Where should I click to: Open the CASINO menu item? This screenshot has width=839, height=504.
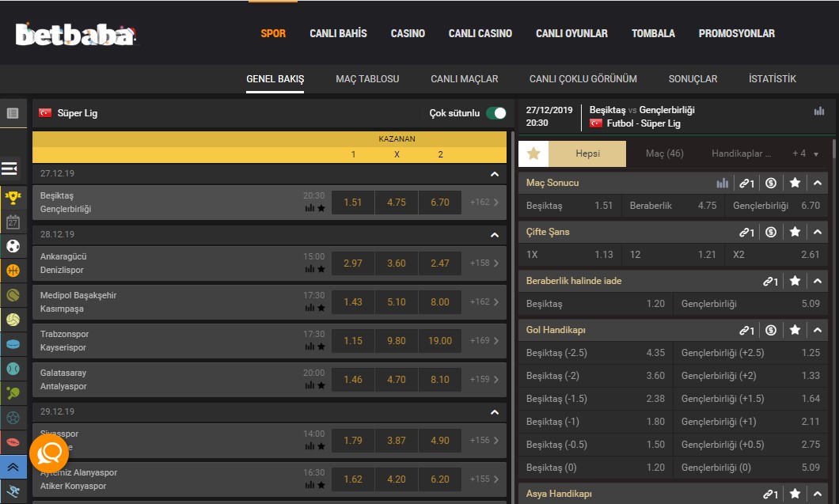pos(408,33)
